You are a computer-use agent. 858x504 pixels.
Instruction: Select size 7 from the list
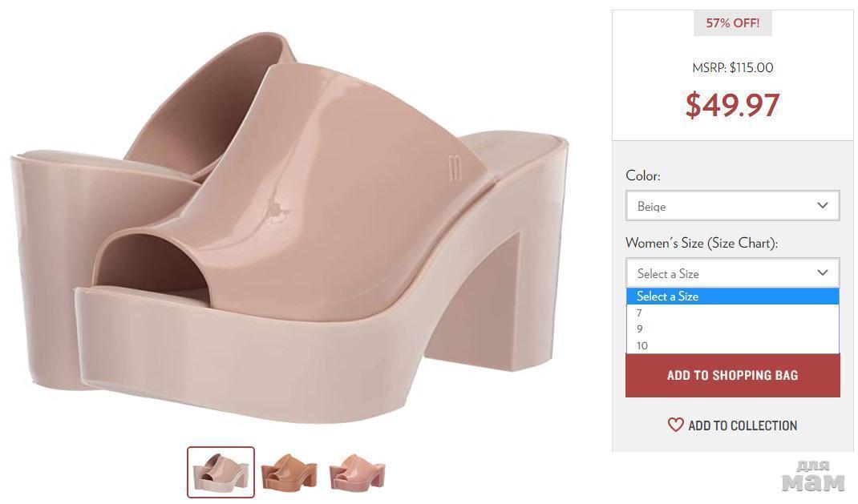click(x=640, y=313)
